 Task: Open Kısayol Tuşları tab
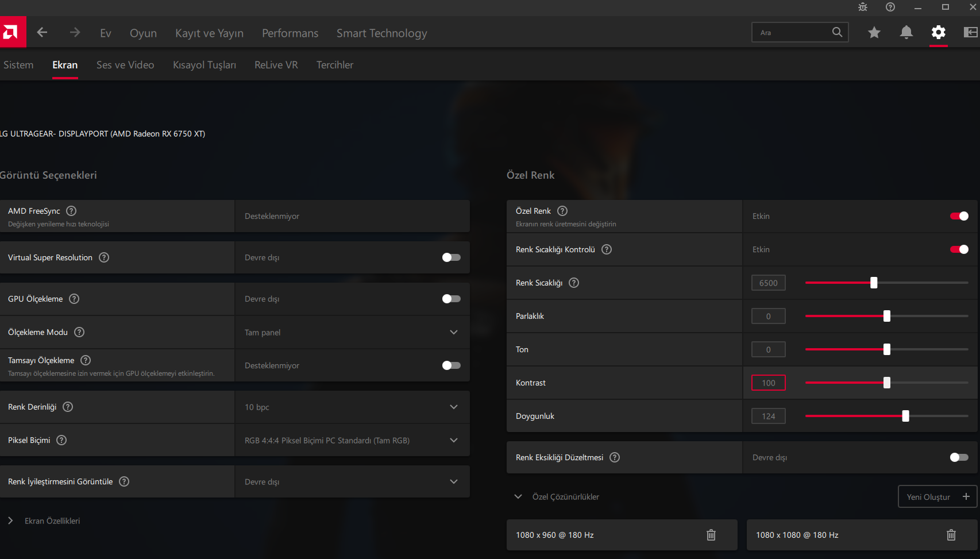tap(205, 65)
